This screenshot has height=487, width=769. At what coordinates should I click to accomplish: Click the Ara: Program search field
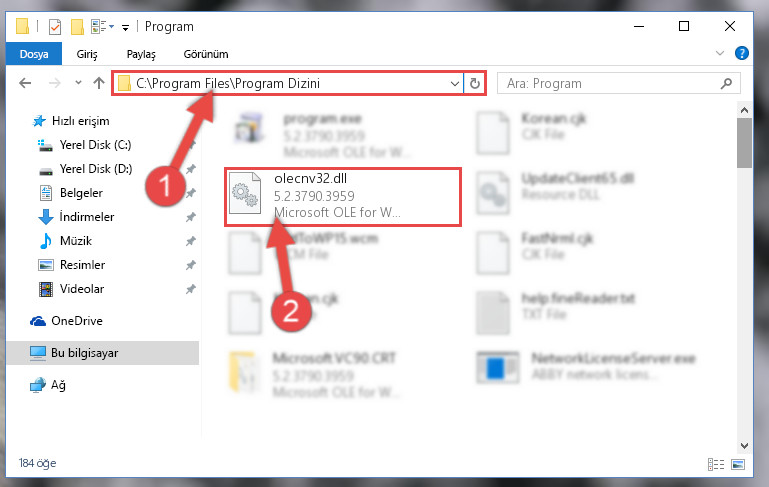pyautogui.click(x=618, y=83)
